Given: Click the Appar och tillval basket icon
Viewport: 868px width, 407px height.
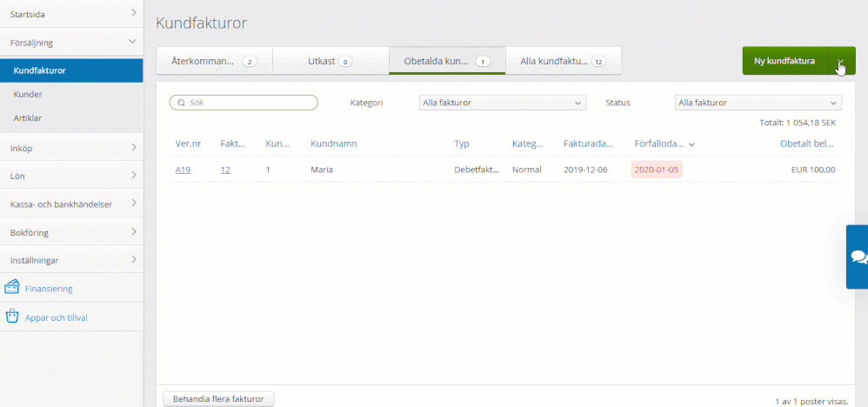Looking at the screenshot, I should [12, 317].
